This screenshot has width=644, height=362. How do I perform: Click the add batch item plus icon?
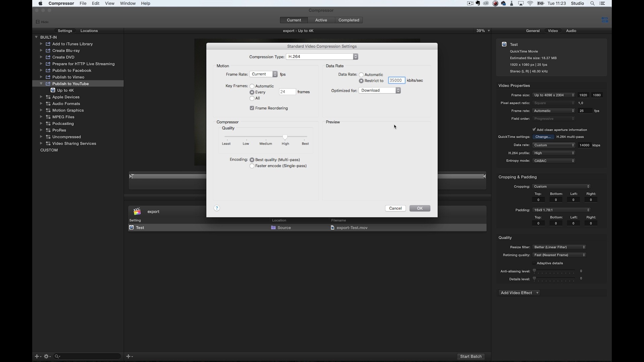pos(129,356)
